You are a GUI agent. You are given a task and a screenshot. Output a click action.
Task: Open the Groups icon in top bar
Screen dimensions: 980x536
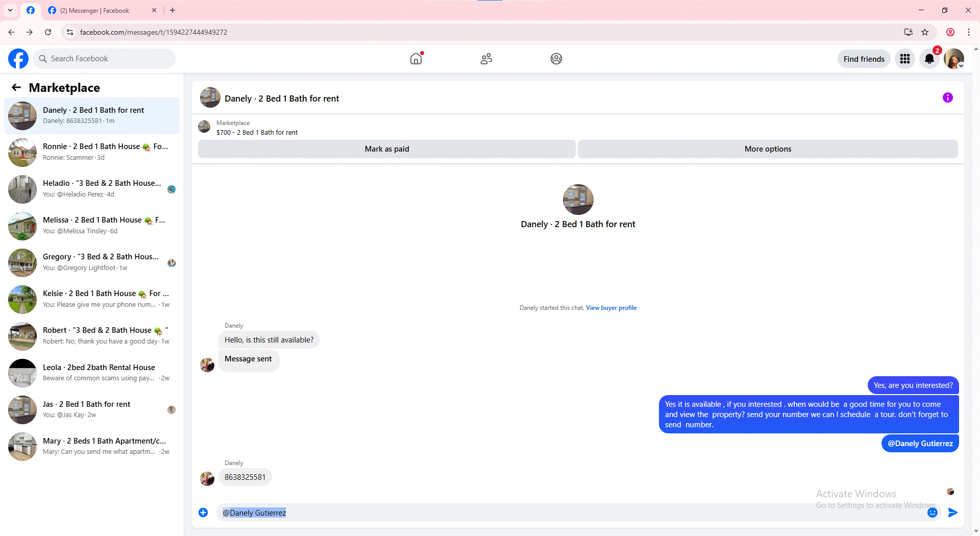[556, 59]
